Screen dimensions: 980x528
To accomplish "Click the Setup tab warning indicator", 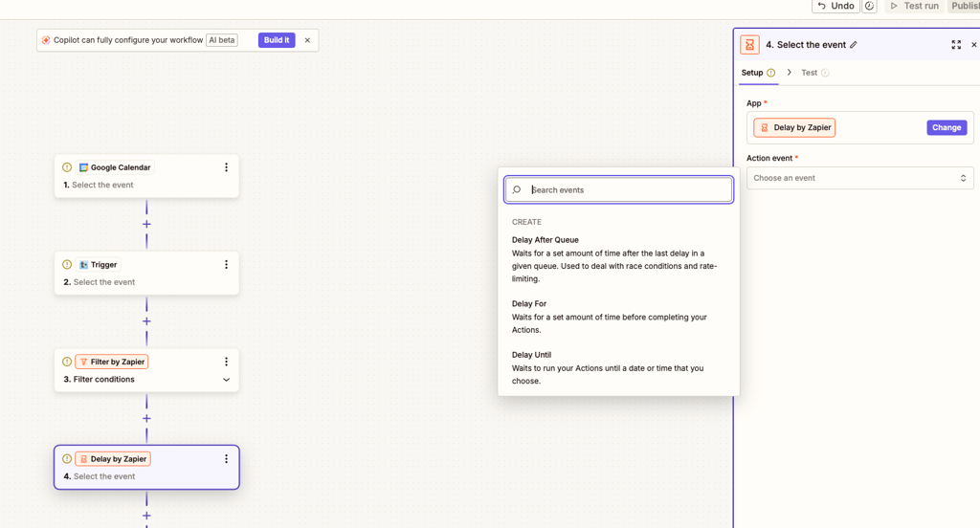I will (x=770, y=73).
